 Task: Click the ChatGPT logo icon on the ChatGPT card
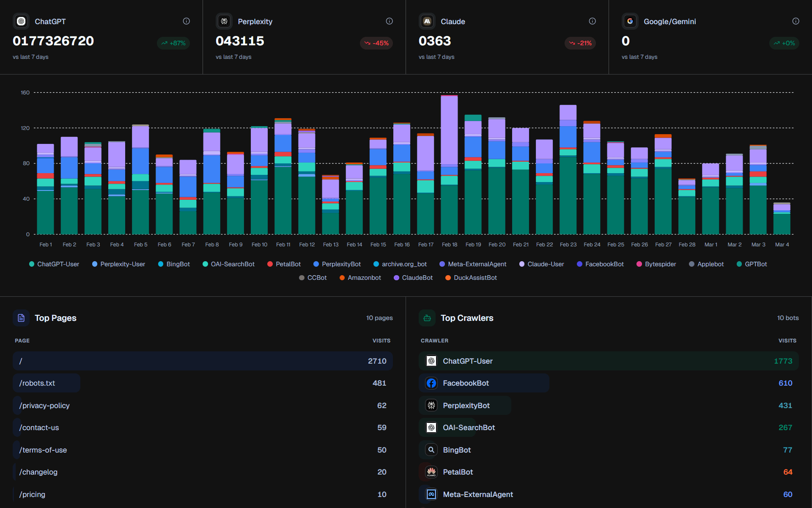tap(21, 21)
